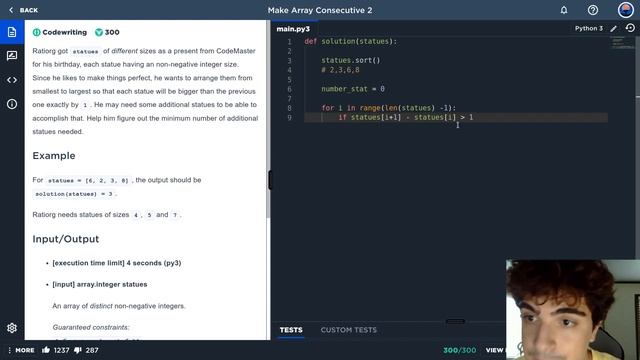Screen dimensions: 640x360
Task: Click the 'if statues[i+1]' code line
Action: coord(406,118)
